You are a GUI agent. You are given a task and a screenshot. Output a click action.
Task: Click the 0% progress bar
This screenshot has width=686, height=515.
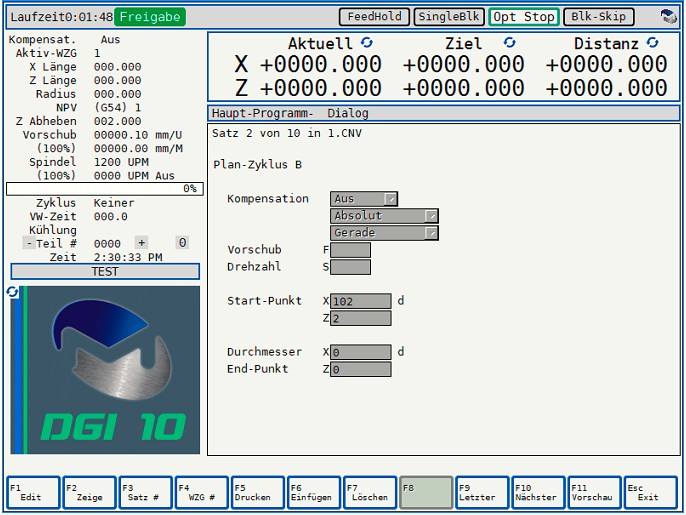coord(105,189)
